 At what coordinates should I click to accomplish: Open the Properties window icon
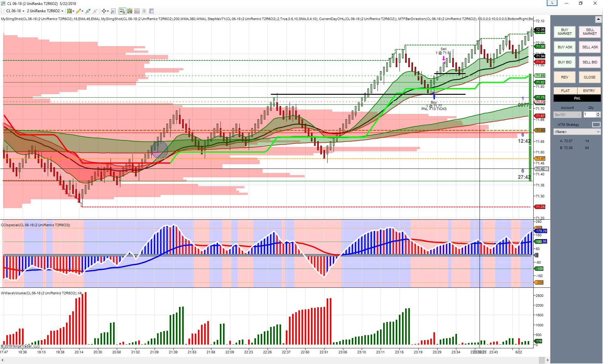(151, 11)
